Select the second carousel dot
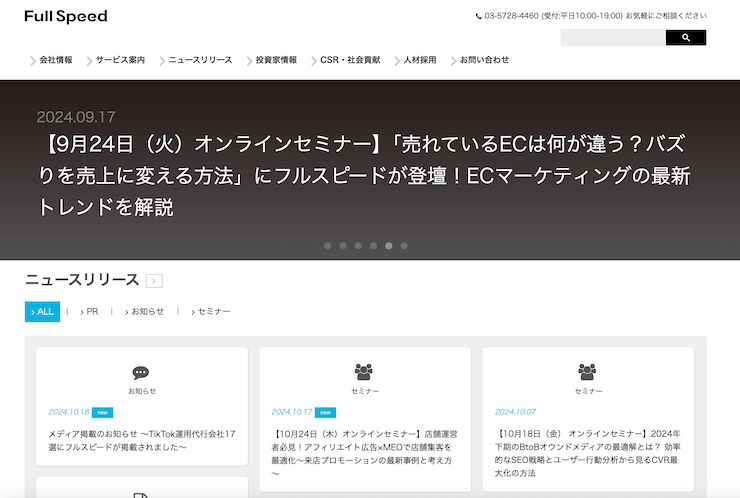This screenshot has width=740, height=498. (343, 245)
